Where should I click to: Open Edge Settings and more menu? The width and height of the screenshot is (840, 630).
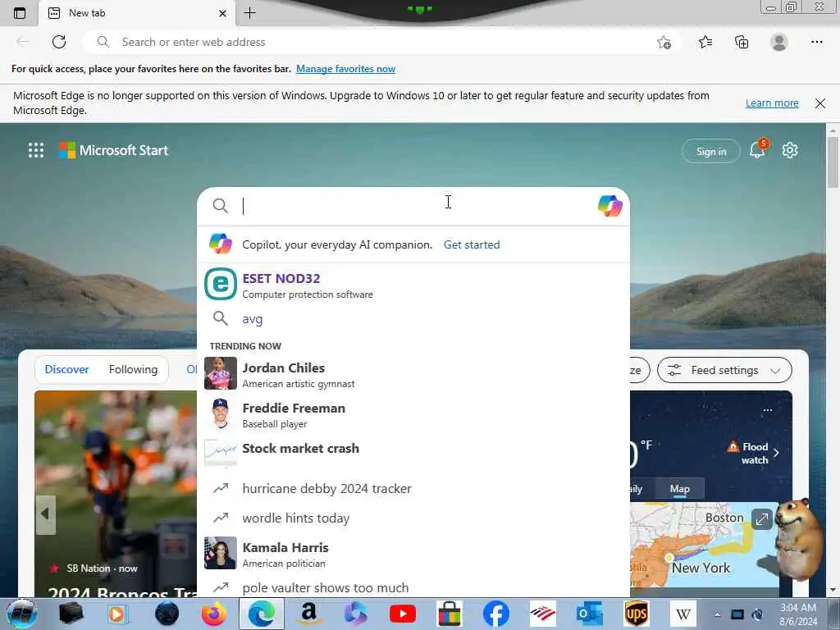(816, 42)
